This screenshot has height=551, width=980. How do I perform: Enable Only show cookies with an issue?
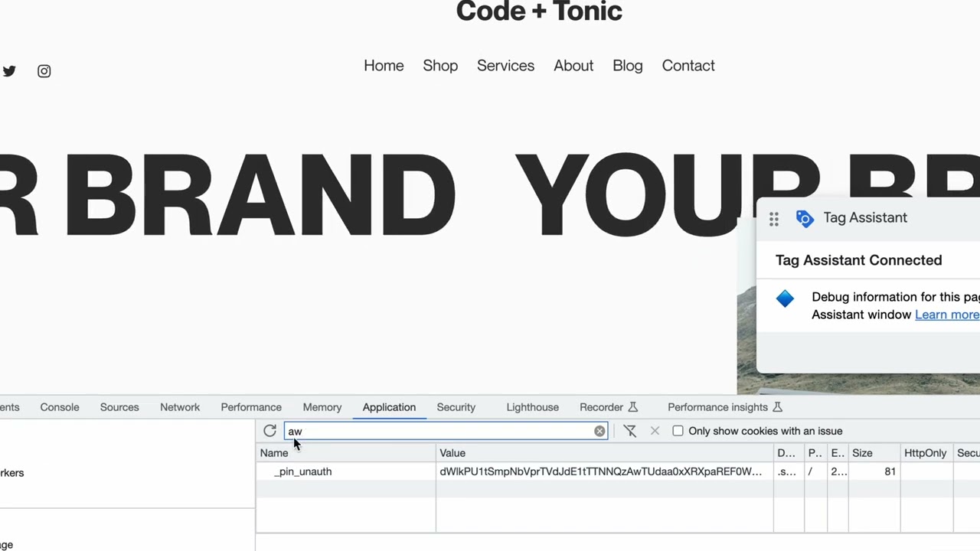tap(678, 431)
